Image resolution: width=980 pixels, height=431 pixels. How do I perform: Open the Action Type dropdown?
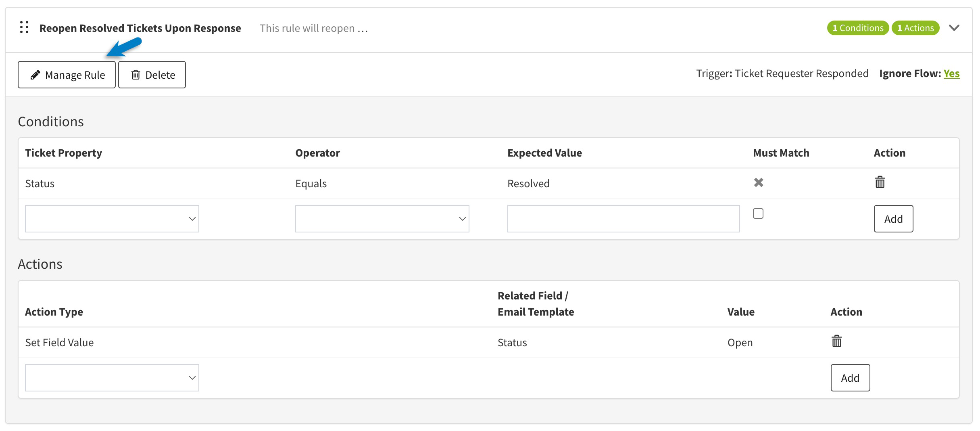(112, 378)
